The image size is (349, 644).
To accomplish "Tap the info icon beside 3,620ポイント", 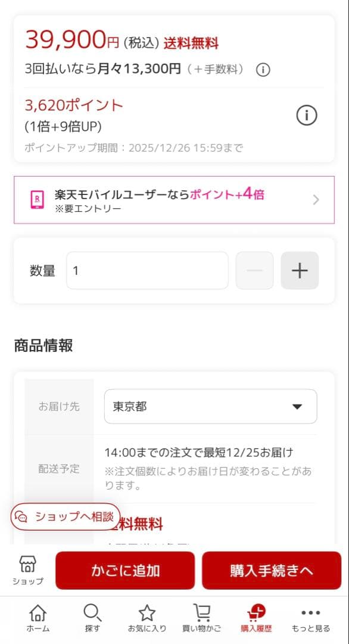I will [306, 116].
